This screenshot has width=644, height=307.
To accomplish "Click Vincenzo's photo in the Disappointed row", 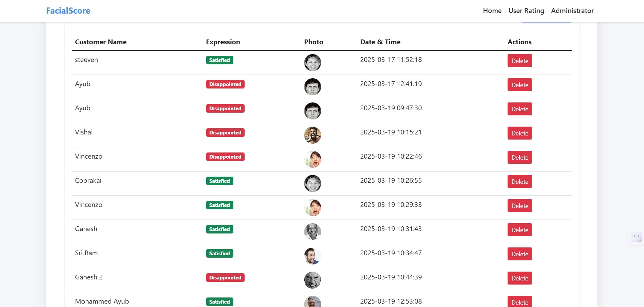I will (x=312, y=159).
